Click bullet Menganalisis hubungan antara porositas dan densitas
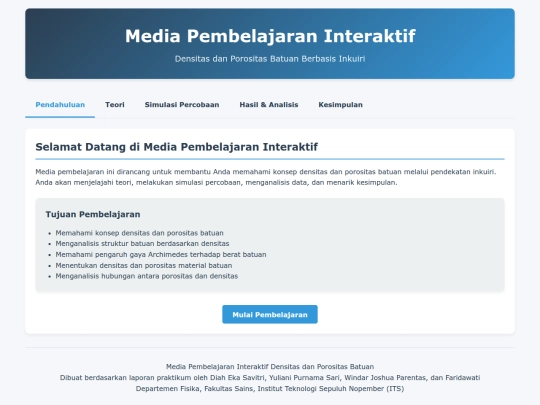This screenshot has height=405, width=540. tap(147, 276)
